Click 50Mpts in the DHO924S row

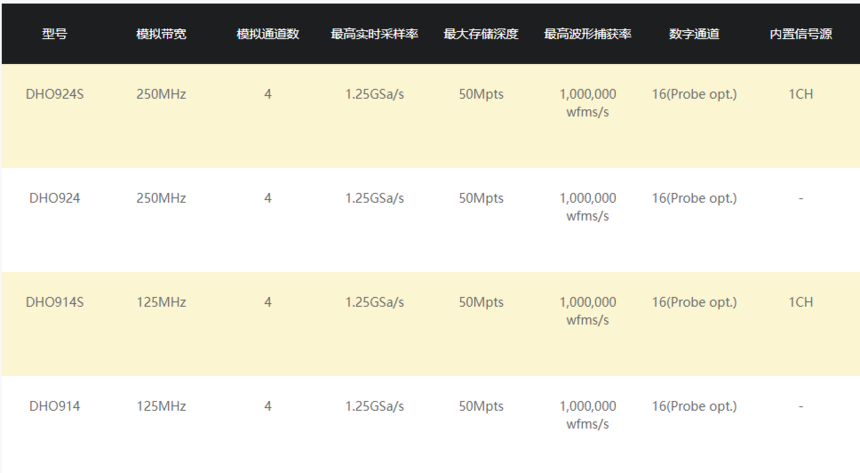coord(481,94)
